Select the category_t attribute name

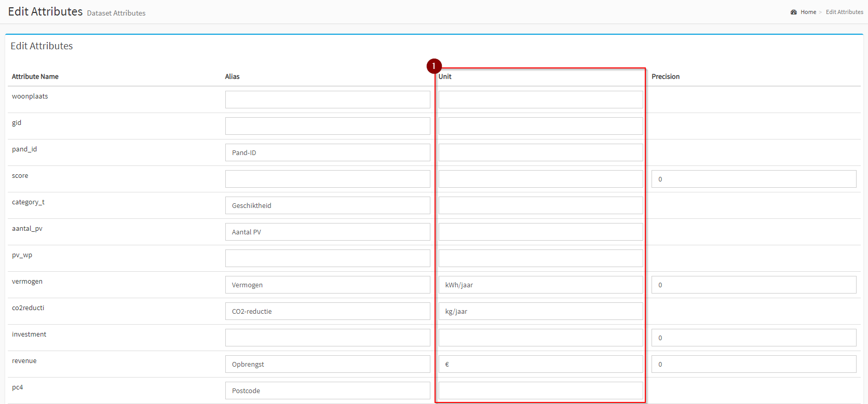pyautogui.click(x=29, y=202)
